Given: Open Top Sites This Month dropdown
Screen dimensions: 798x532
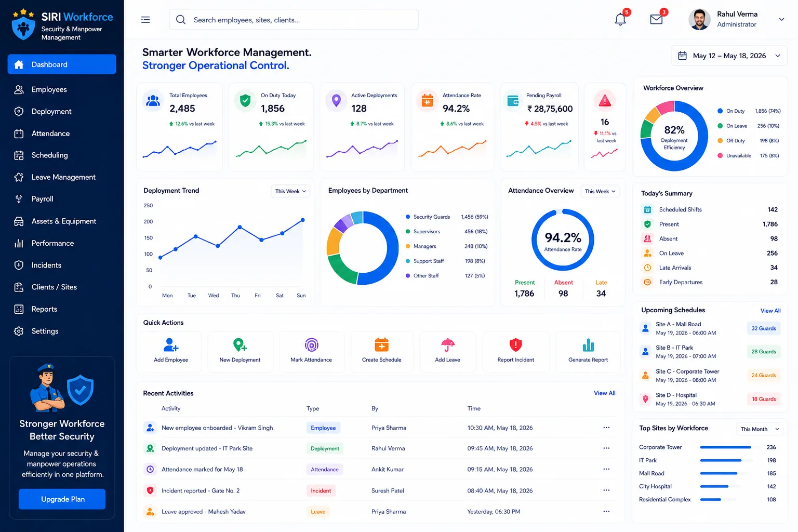Looking at the screenshot, I should [x=760, y=429].
